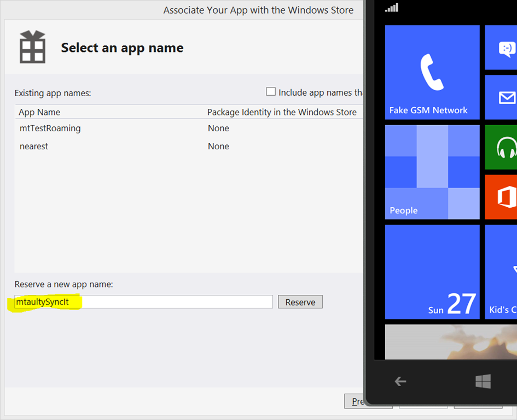Select the mtTestRoaming app row

coord(189,128)
